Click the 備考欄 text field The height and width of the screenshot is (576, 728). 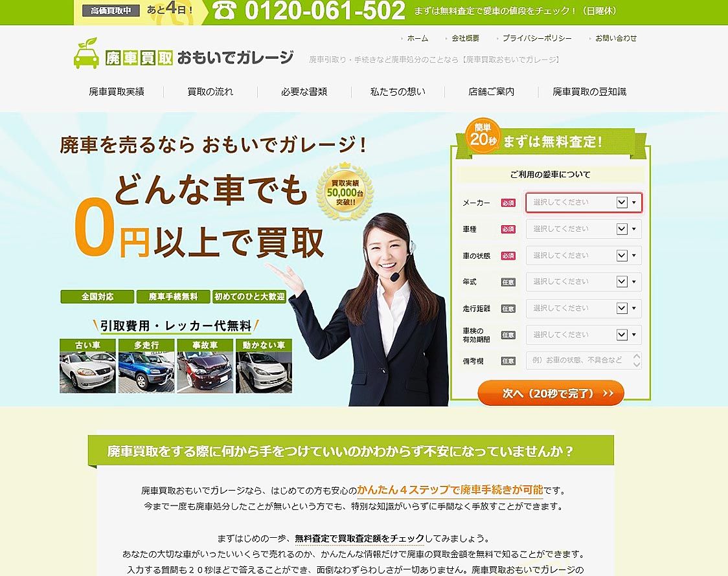point(578,360)
